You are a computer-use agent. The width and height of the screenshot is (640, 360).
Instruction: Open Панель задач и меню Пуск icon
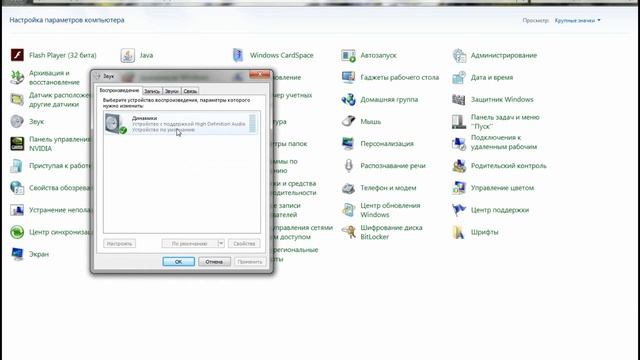459,121
